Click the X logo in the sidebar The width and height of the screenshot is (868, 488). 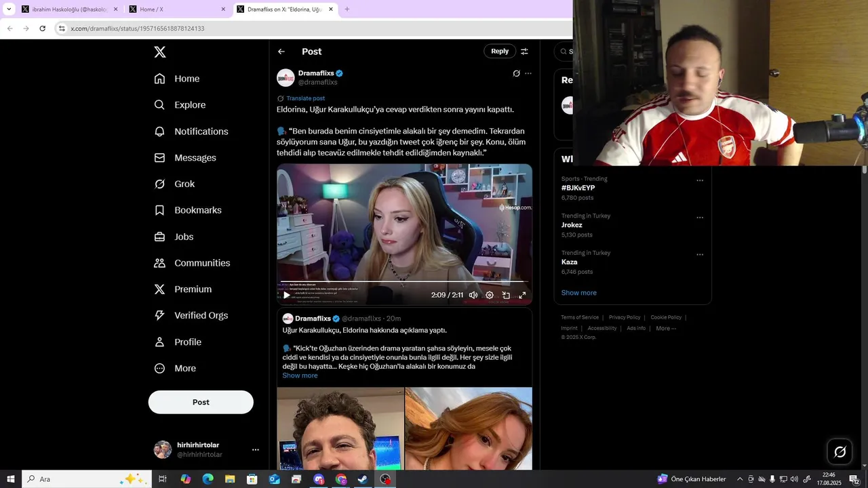(x=159, y=52)
